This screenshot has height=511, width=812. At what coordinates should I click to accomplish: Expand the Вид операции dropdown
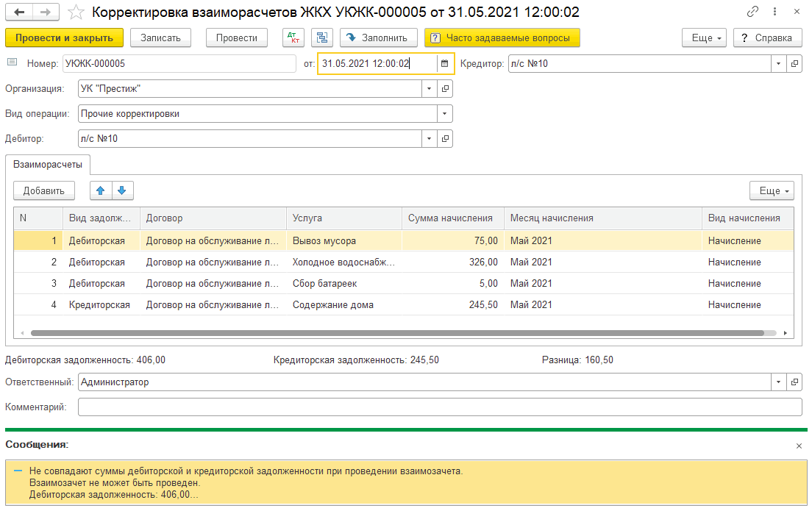[444, 114]
